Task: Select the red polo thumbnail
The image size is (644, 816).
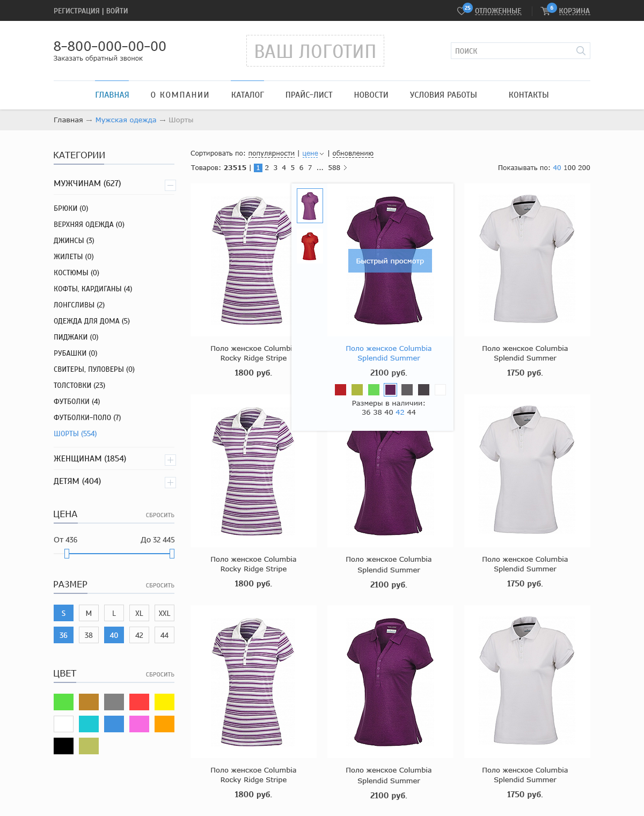Action: point(310,246)
